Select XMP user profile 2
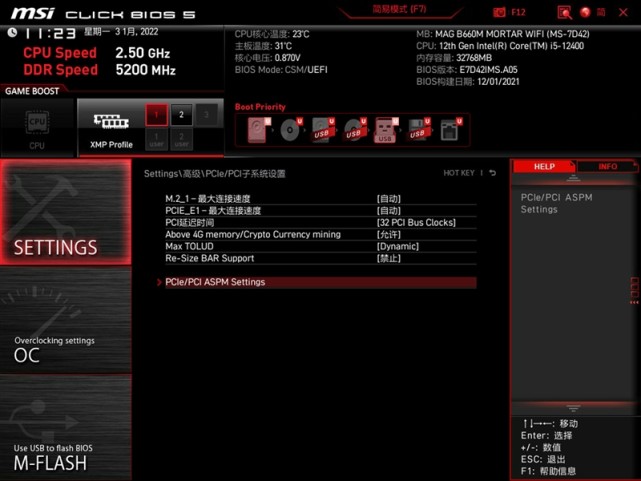Viewport: 641px width, 481px height. [x=181, y=140]
